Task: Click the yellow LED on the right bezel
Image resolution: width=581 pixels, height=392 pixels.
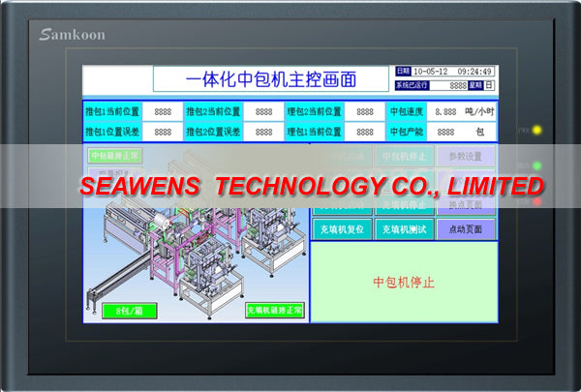Action: [x=536, y=130]
